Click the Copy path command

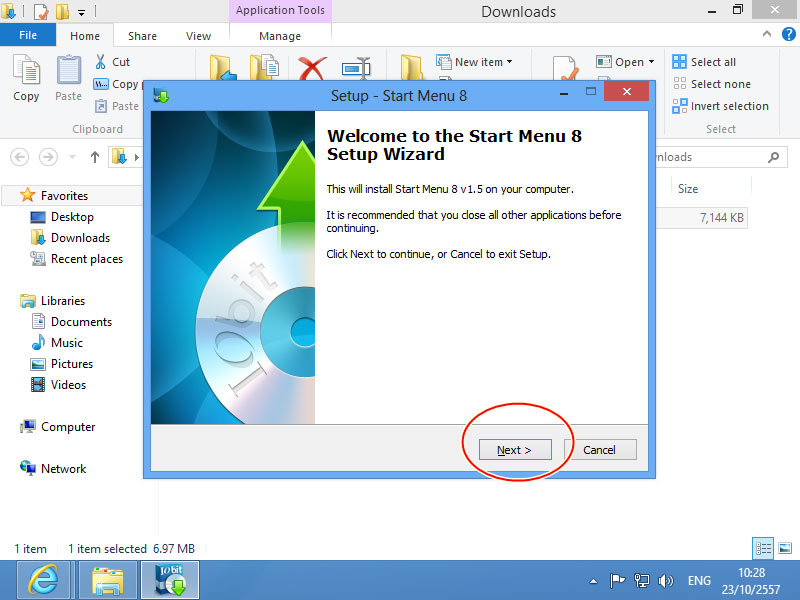(118, 84)
